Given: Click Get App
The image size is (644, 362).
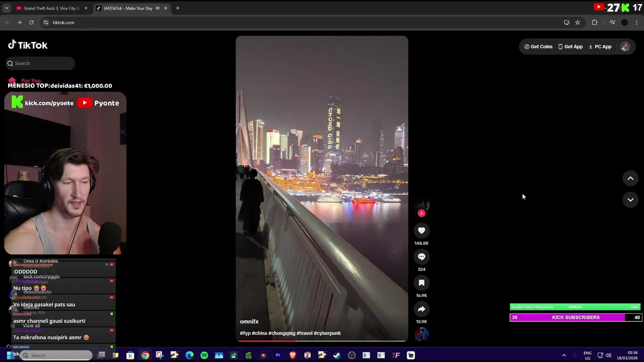Looking at the screenshot, I should (570, 47).
